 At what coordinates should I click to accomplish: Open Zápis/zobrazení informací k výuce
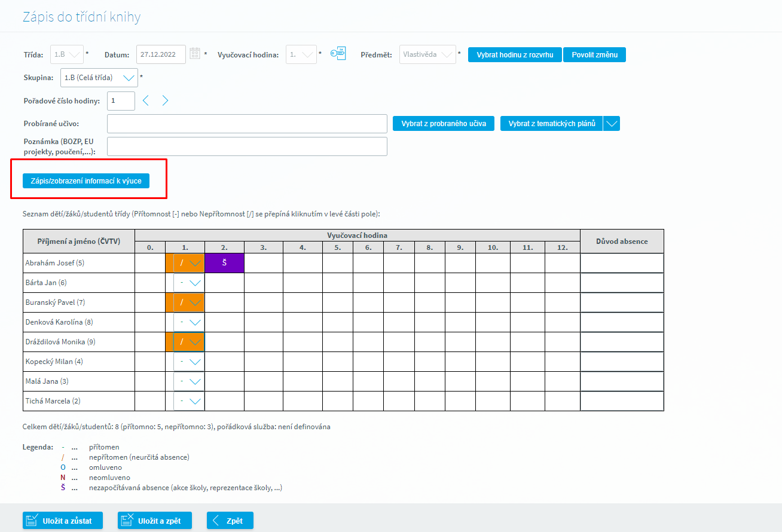click(x=86, y=181)
